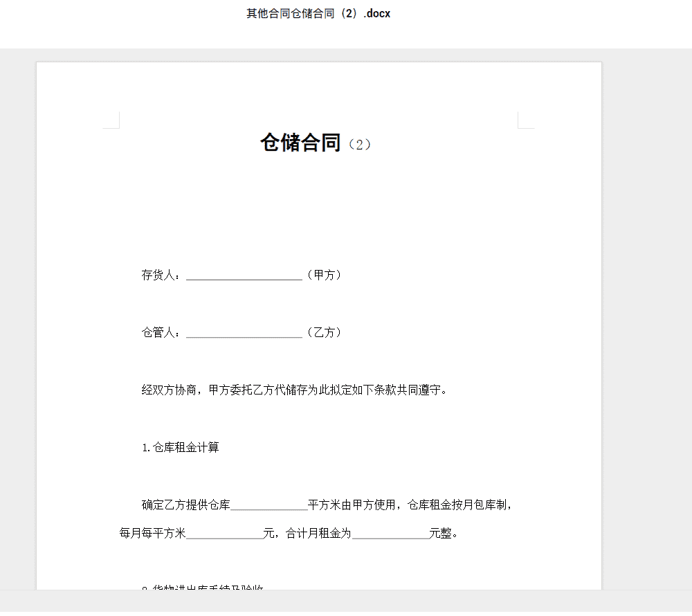
Task: Click the （乙方） text
Action: (x=325, y=332)
